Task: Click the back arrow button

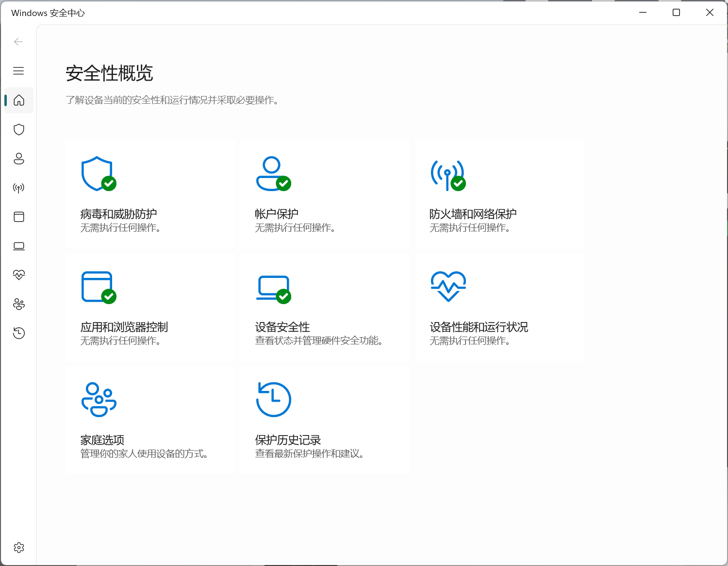Action: (19, 42)
